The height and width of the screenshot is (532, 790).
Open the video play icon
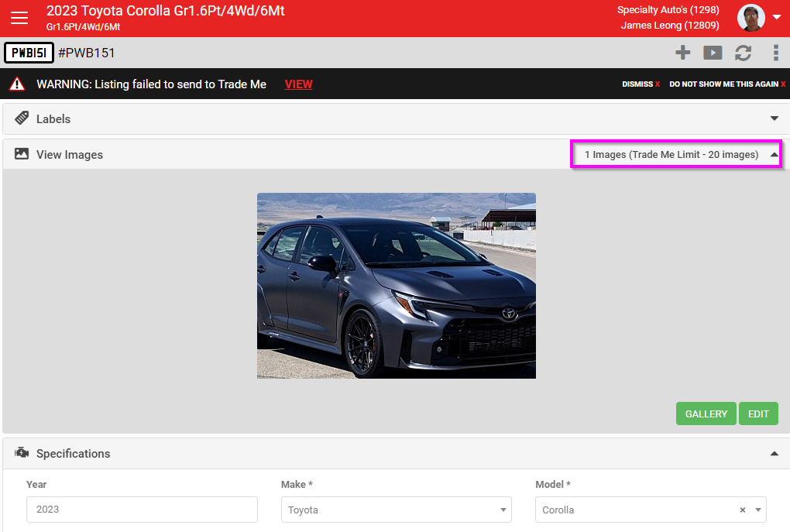click(713, 53)
